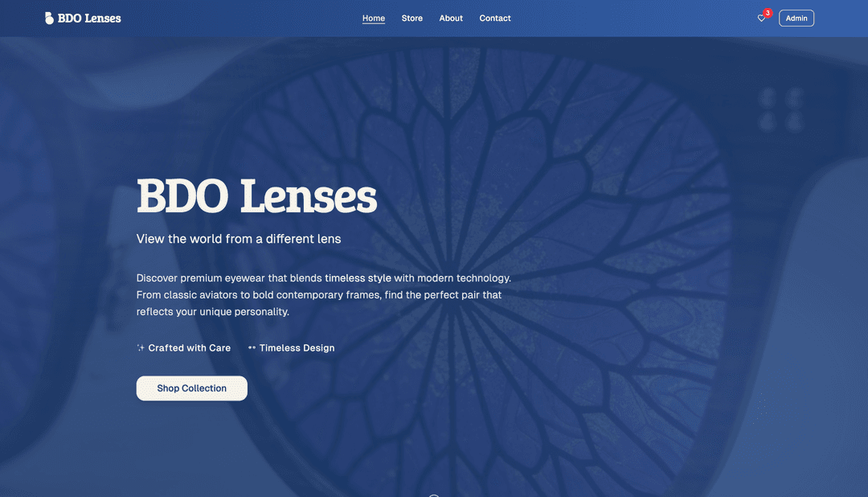Open the Store page

411,18
